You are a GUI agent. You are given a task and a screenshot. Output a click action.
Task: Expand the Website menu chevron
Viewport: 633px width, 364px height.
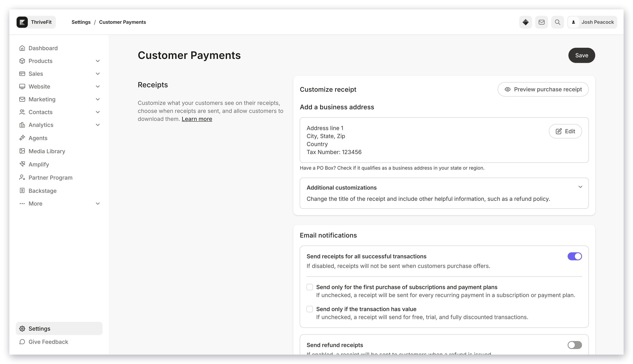(98, 86)
